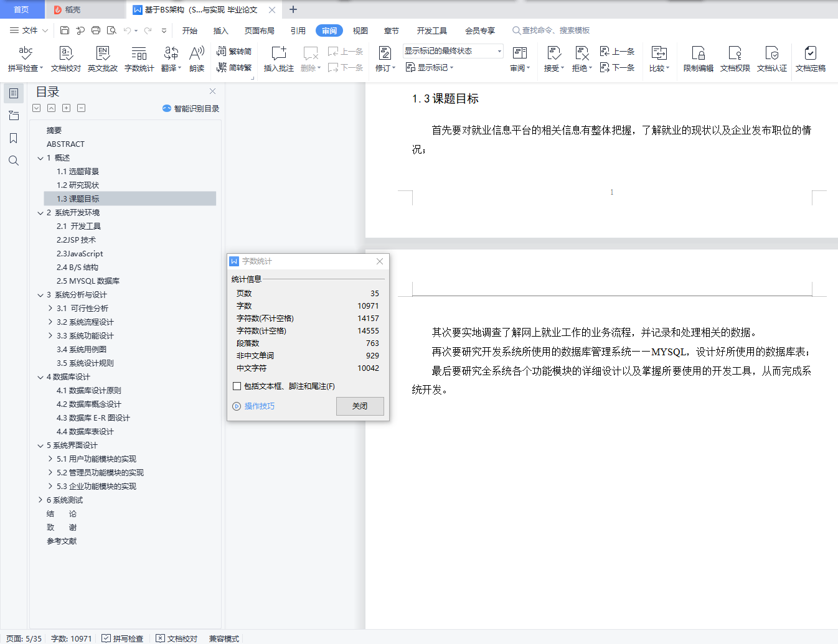This screenshot has width=838, height=644.
Task: Open the 开发工具 ribbon tab
Action: pos(432,30)
